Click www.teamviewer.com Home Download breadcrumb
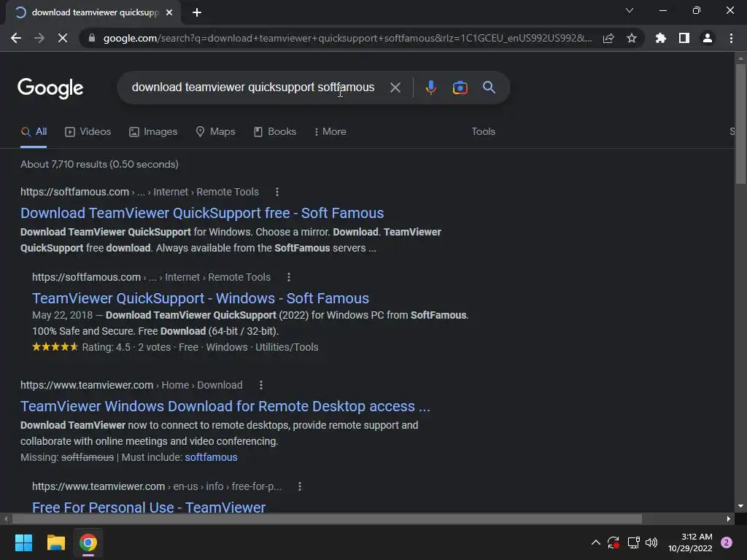 (131, 385)
